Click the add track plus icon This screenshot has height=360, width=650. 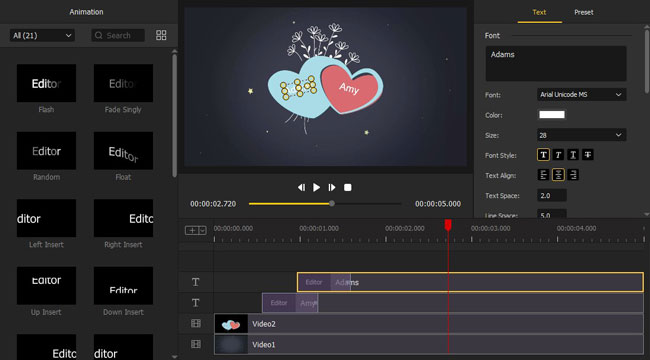click(192, 230)
